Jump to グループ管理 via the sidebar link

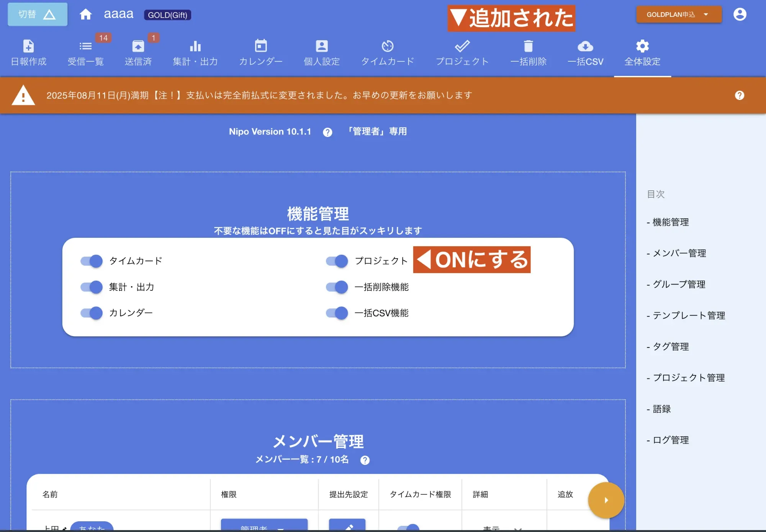(x=679, y=285)
